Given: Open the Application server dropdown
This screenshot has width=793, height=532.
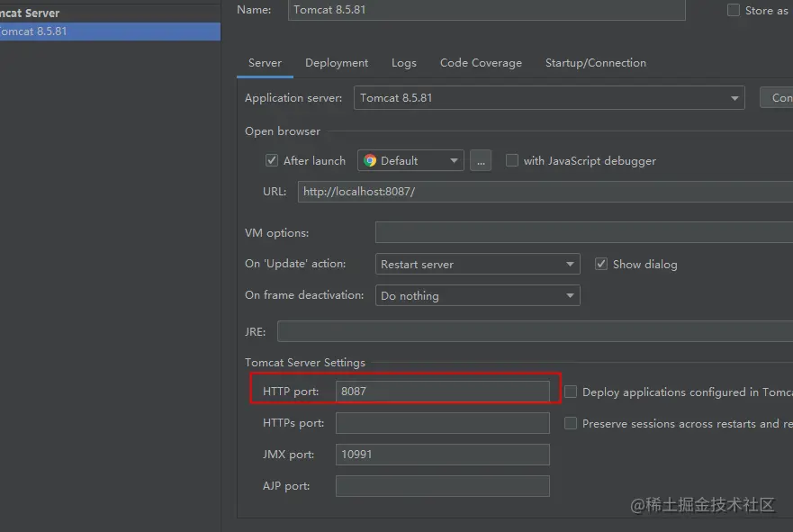Looking at the screenshot, I should tap(549, 97).
